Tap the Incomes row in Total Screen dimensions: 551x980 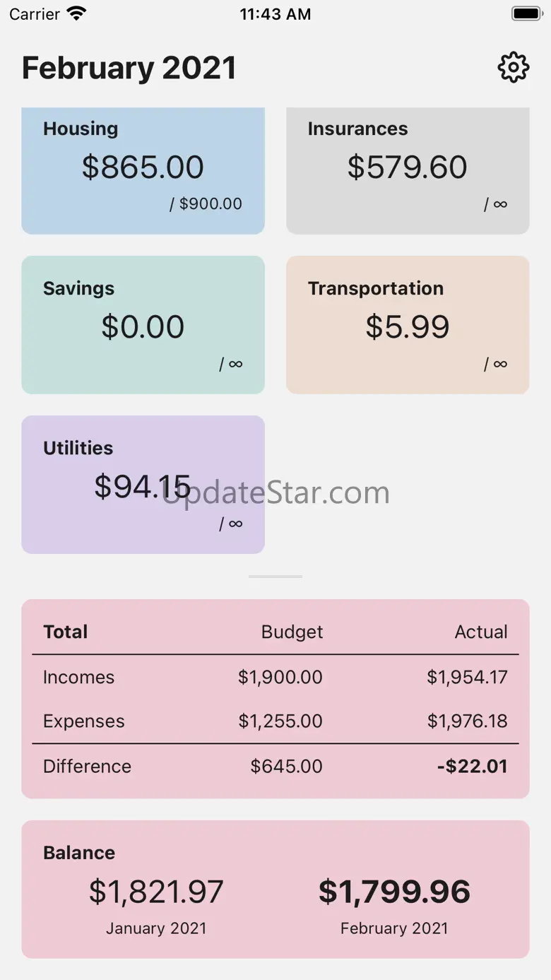coord(275,677)
